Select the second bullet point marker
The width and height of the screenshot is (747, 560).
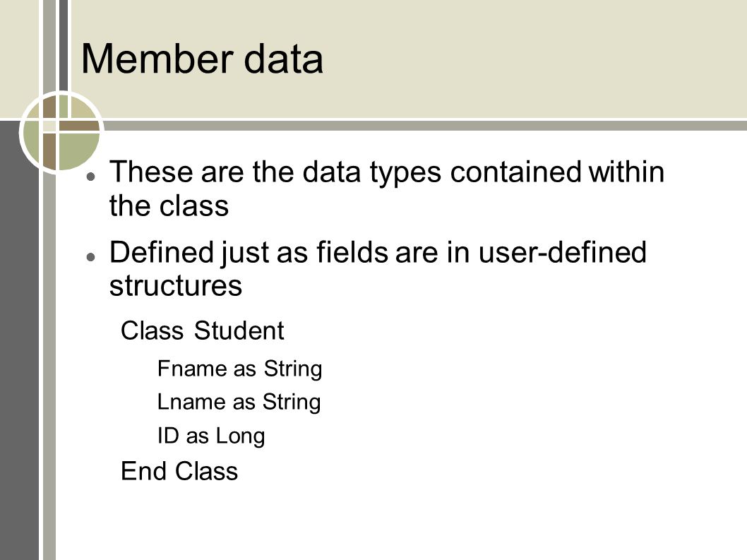[x=90, y=257]
